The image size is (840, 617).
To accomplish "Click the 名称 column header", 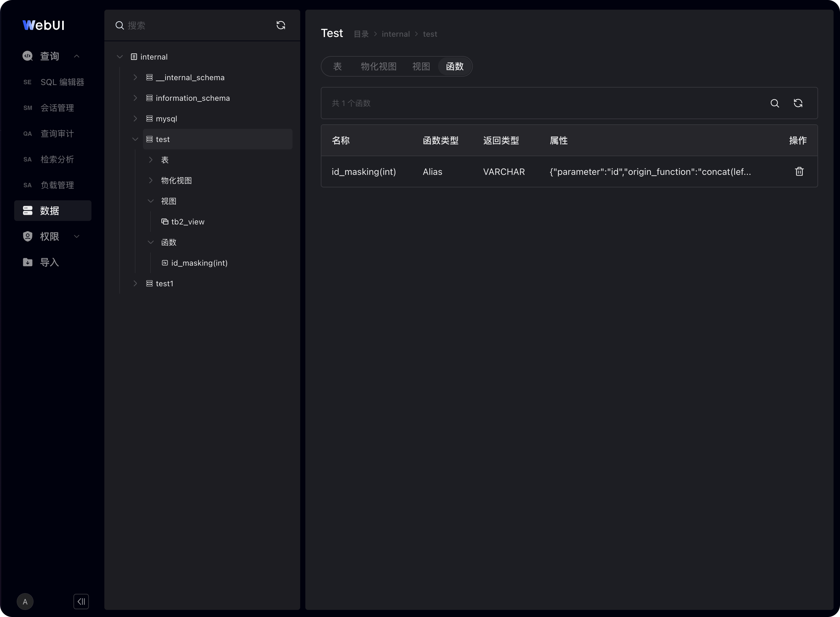I will pyautogui.click(x=341, y=140).
